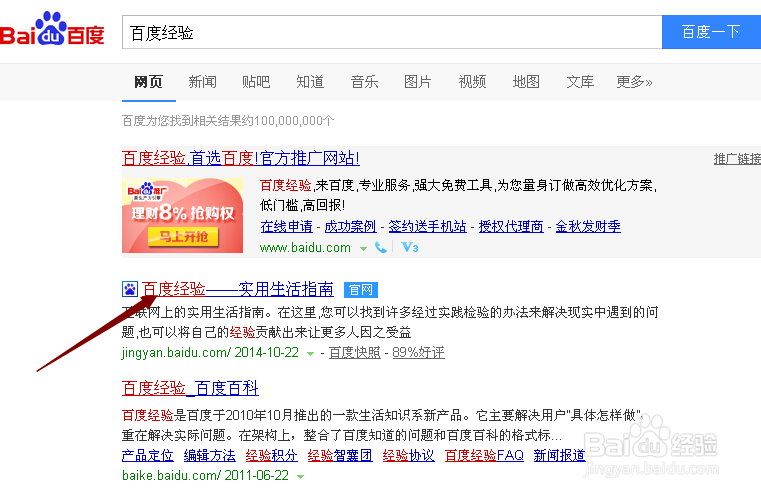Open the 视频 tab
Screen dimensions: 761x495
click(x=472, y=82)
